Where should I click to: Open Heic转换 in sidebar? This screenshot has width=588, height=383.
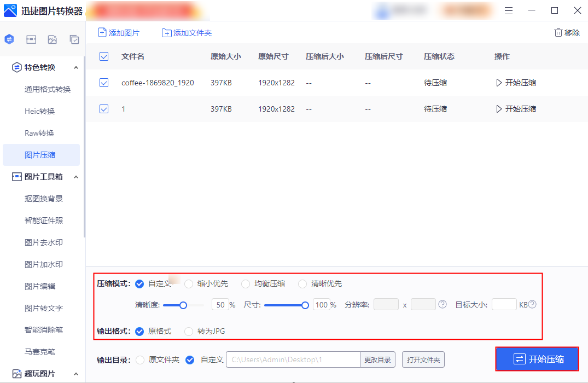pos(40,111)
